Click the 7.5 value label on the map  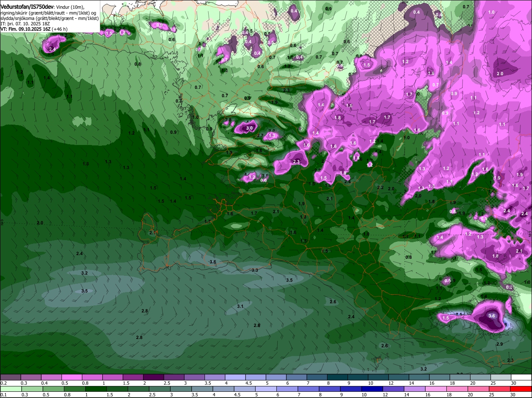pos(459,314)
